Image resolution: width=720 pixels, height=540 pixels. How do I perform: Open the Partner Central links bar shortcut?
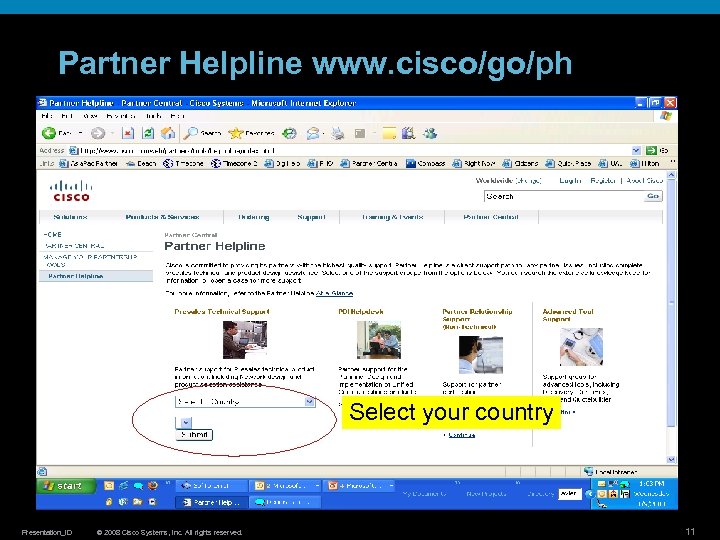[369, 163]
